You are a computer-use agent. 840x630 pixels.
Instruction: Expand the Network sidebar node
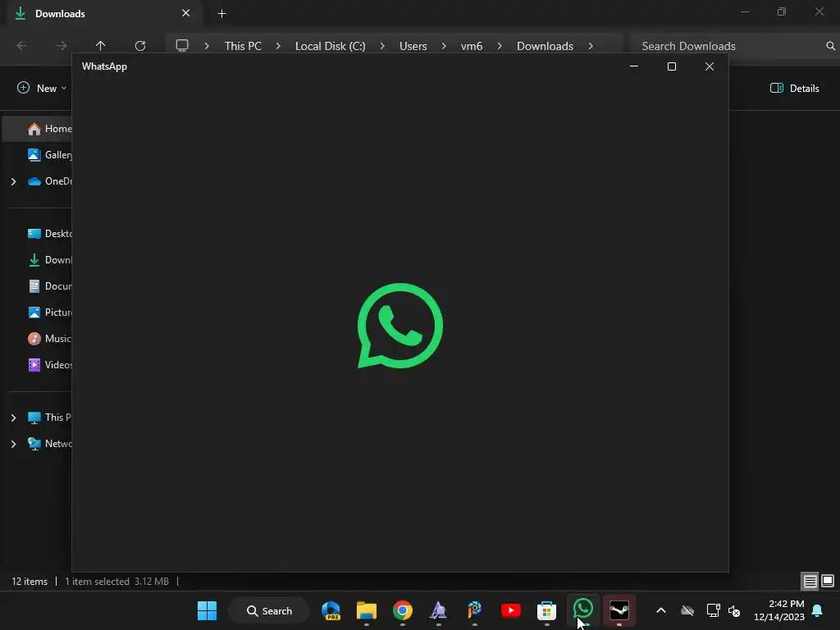pyautogui.click(x=13, y=444)
